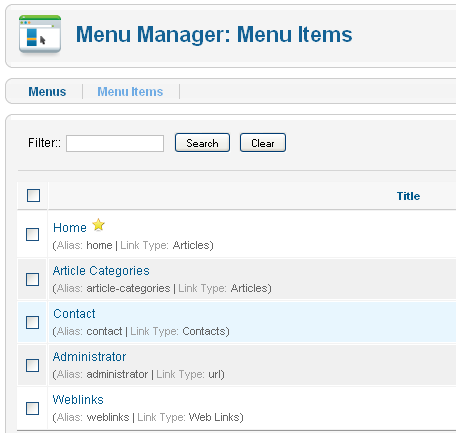Reset the filter using the Clear button

(x=263, y=143)
